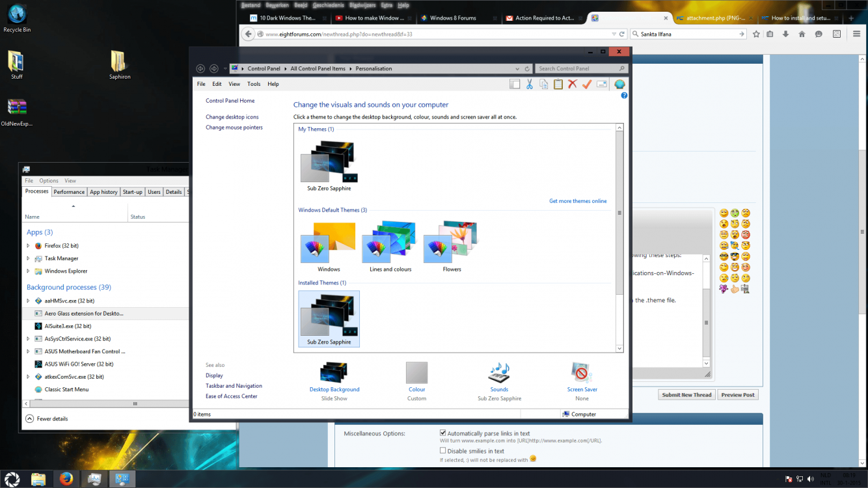Expand Task Manager app row
The width and height of the screenshot is (868, 488).
pos(28,258)
